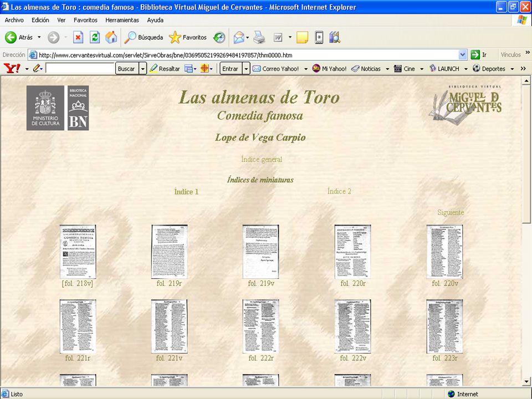The width and height of the screenshot is (532, 399).
Task: Click the Windows flag logo throbber
Action: 522,21
